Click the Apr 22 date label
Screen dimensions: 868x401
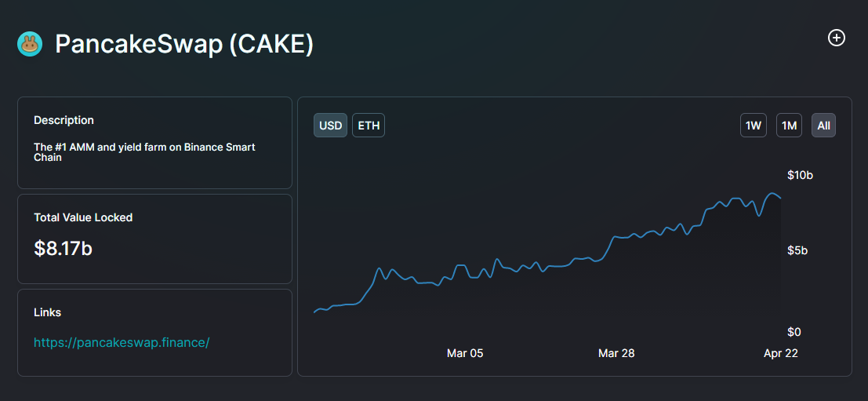coord(780,353)
